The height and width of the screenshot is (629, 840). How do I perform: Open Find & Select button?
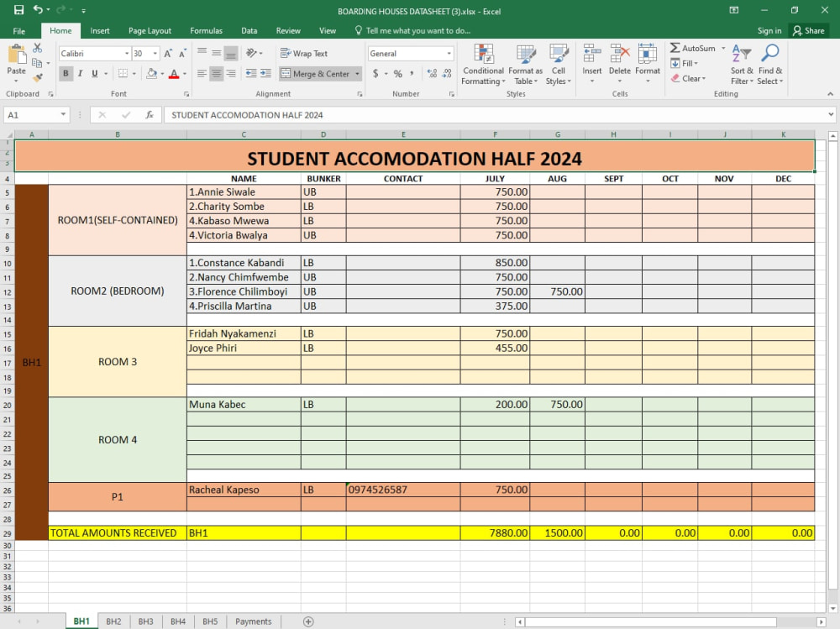point(770,65)
